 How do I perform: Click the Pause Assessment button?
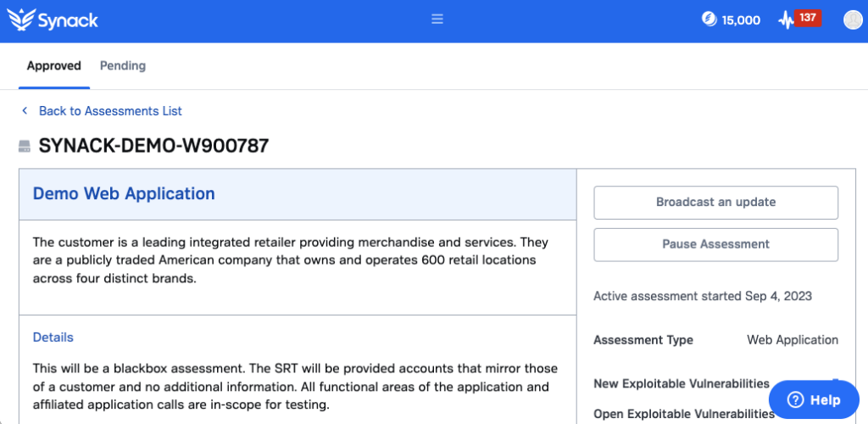click(x=715, y=245)
